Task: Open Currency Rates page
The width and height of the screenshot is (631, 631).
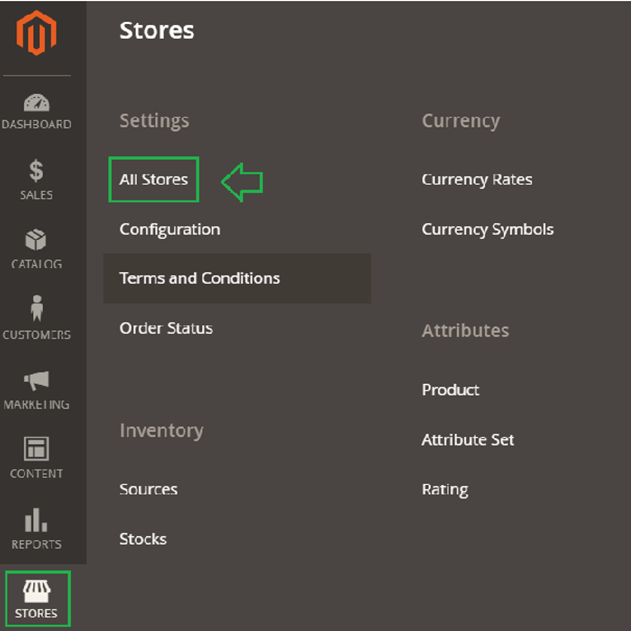Action: point(477,180)
